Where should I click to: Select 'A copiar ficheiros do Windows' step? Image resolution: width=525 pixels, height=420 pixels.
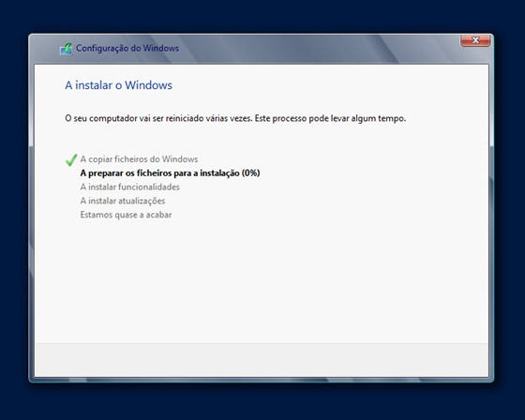point(139,159)
